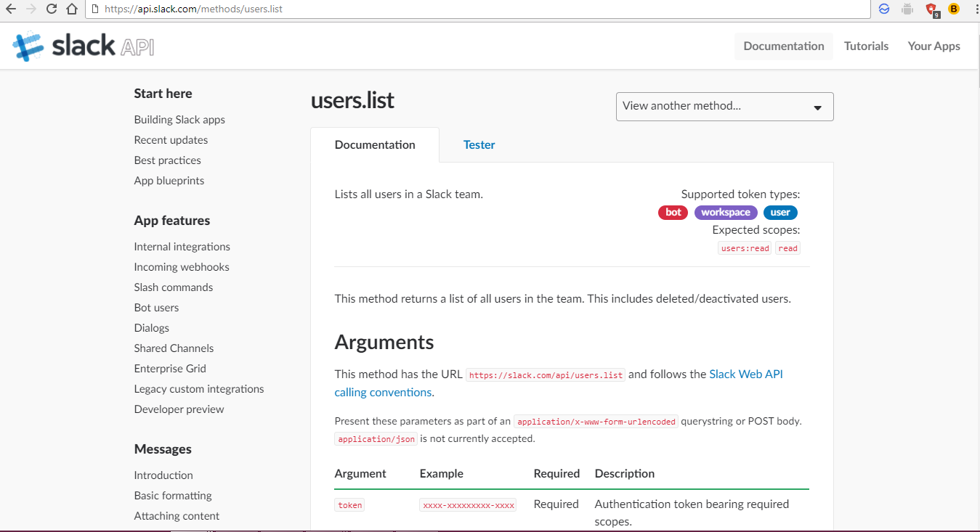Switch to the Tester tab
980x532 pixels.
pos(479,144)
